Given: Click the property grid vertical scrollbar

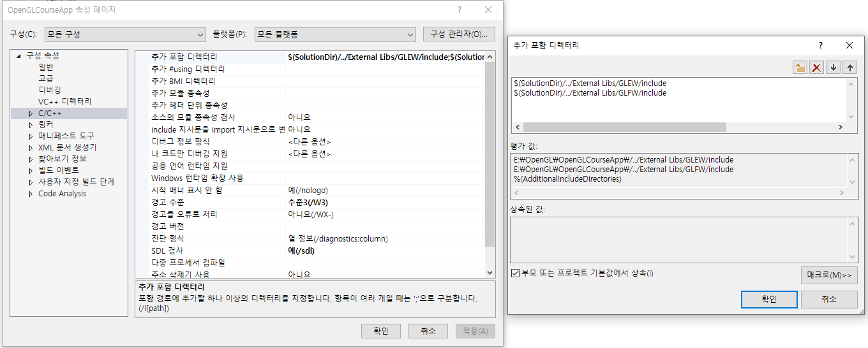Looking at the screenshot, I should (x=490, y=155).
